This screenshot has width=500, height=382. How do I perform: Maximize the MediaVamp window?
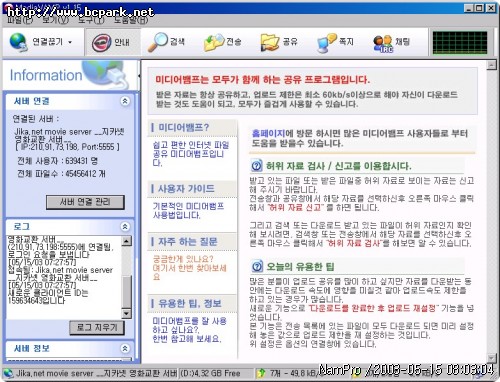(479, 8)
